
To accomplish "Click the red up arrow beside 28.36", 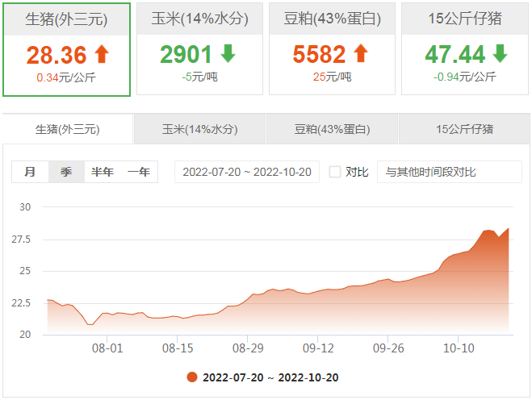I will [x=102, y=54].
